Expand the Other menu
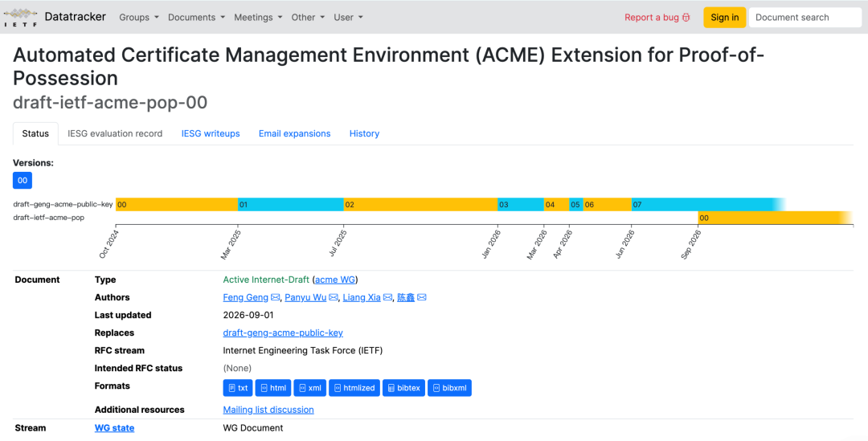Image resolution: width=868 pixels, height=441 pixels. coord(308,17)
